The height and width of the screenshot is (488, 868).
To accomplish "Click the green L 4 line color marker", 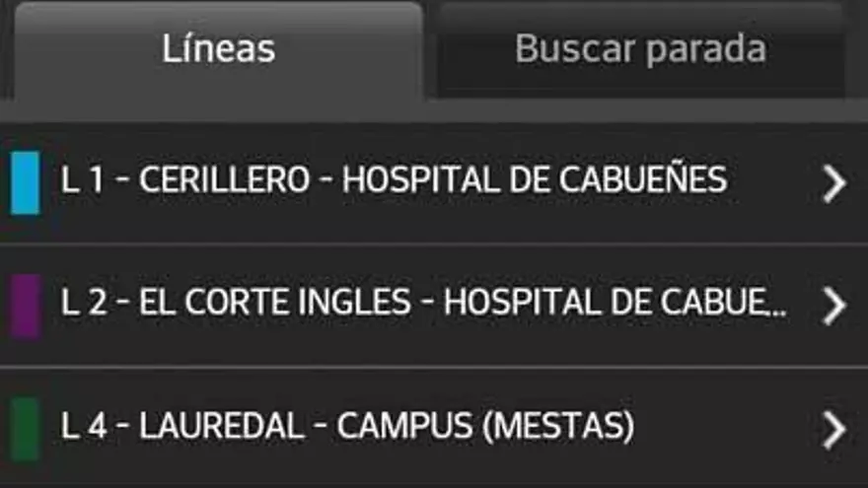I will 25,429.
